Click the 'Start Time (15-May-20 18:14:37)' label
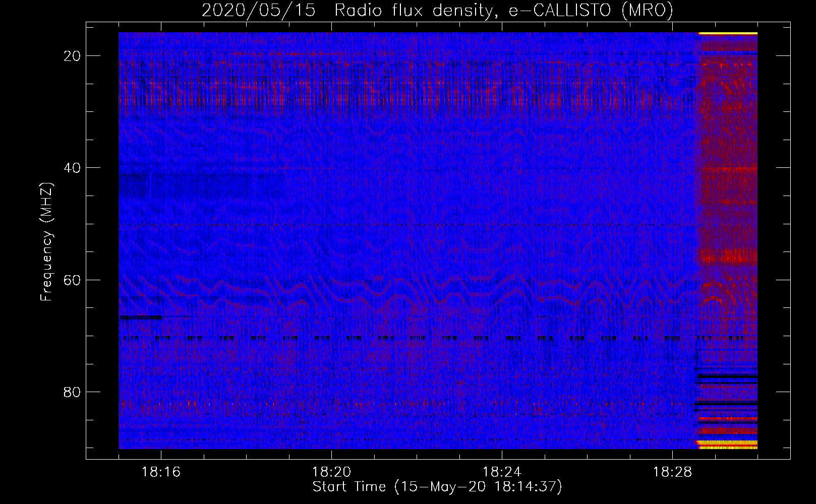The width and height of the screenshot is (816, 504). click(437, 487)
